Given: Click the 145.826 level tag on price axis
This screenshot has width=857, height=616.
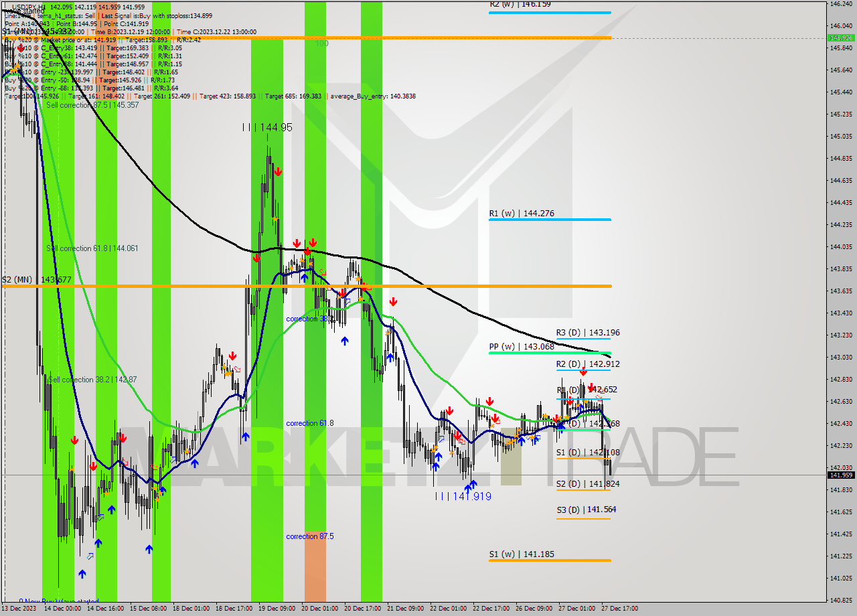Looking at the screenshot, I should 841,37.
